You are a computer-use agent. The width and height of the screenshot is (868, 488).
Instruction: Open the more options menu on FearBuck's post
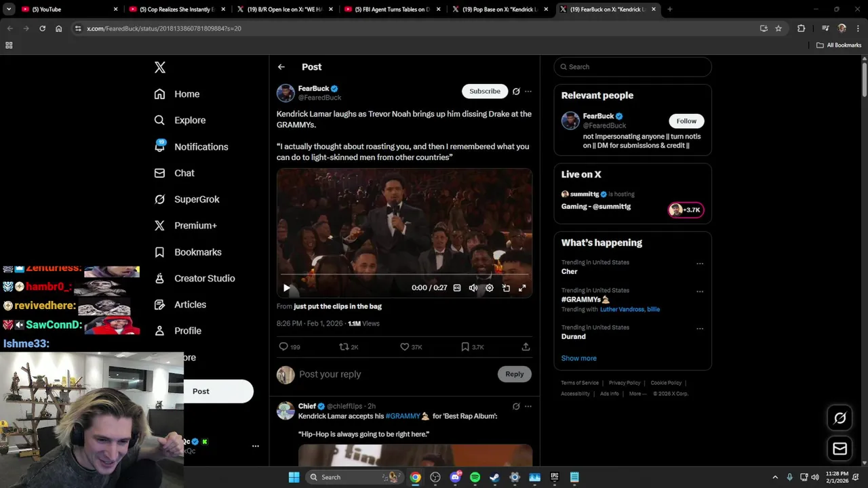pyautogui.click(x=528, y=91)
